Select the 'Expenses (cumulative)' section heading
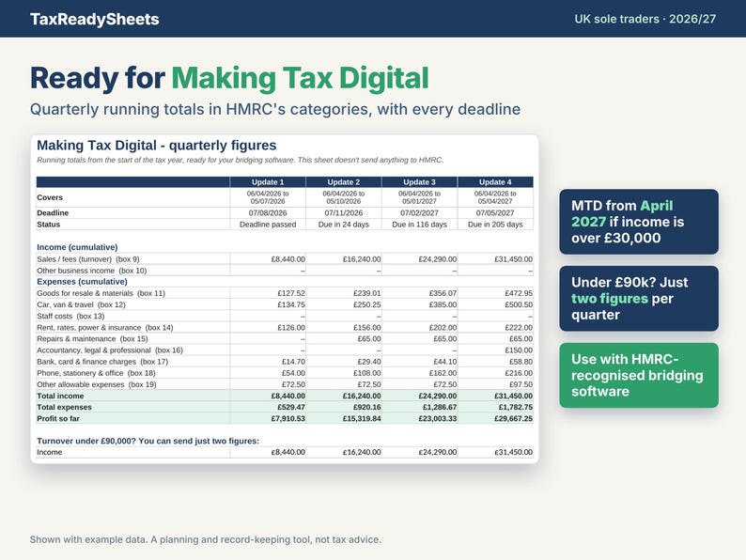Image resolution: width=746 pixels, height=560 pixels. point(82,281)
